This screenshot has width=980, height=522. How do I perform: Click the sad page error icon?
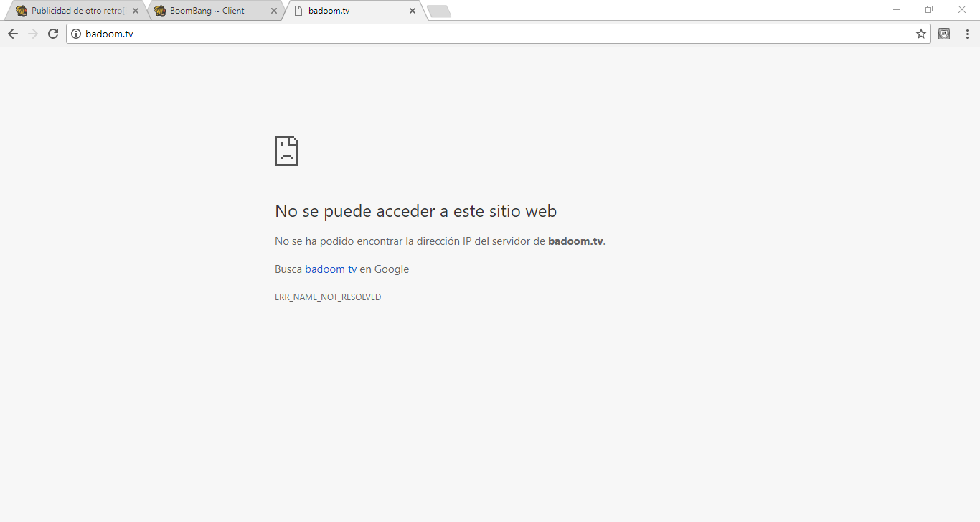tap(286, 151)
